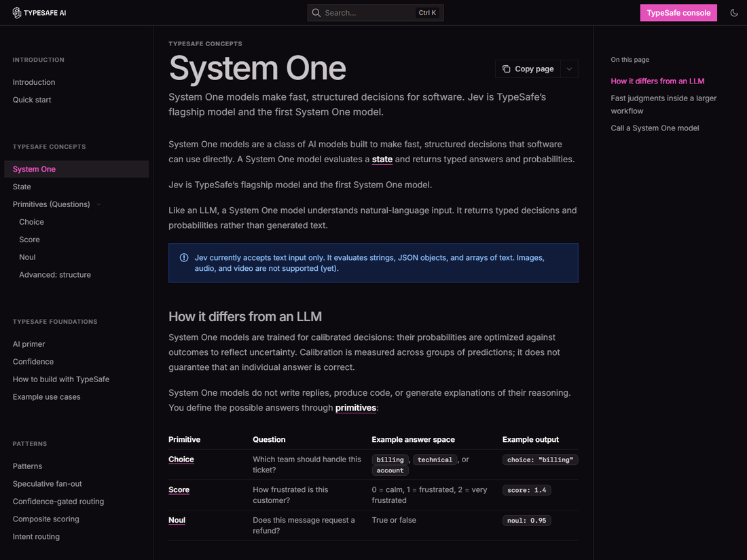
Task: Click the info icon in the Jev callout
Action: (x=184, y=258)
